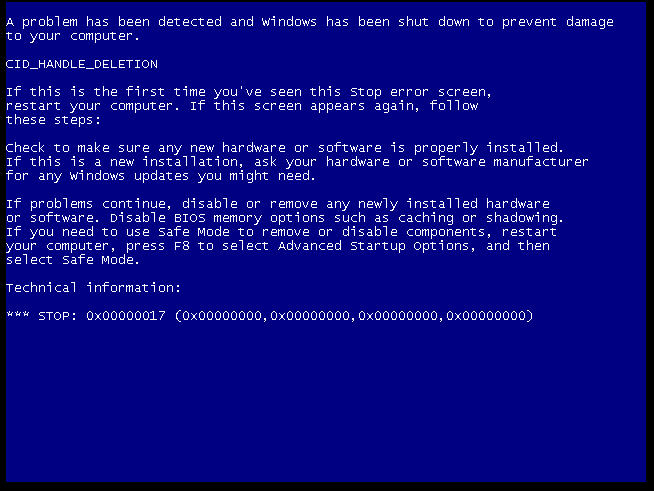This screenshot has width=654, height=491.
Task: Click 'A problem has been detected' text
Action: click(x=113, y=22)
